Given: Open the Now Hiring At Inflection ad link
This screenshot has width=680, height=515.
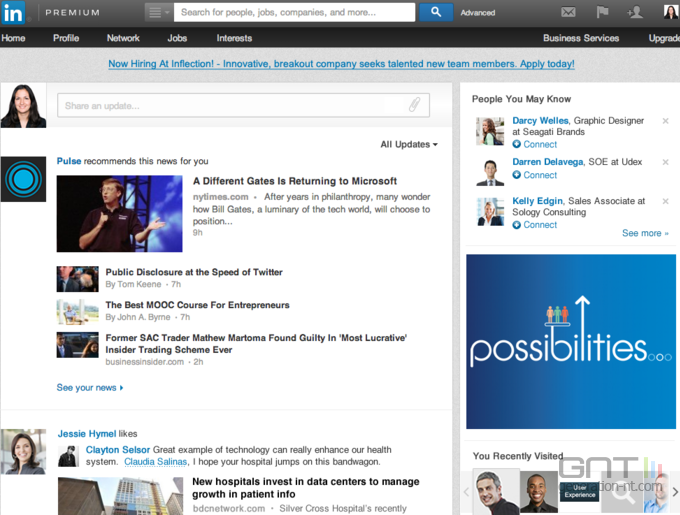Looking at the screenshot, I should [x=341, y=64].
